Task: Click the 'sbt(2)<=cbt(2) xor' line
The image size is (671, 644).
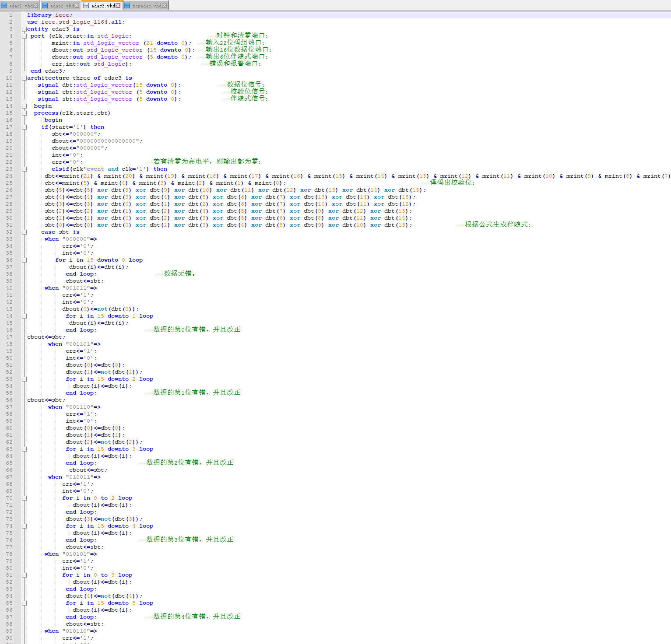Action: pos(228,211)
